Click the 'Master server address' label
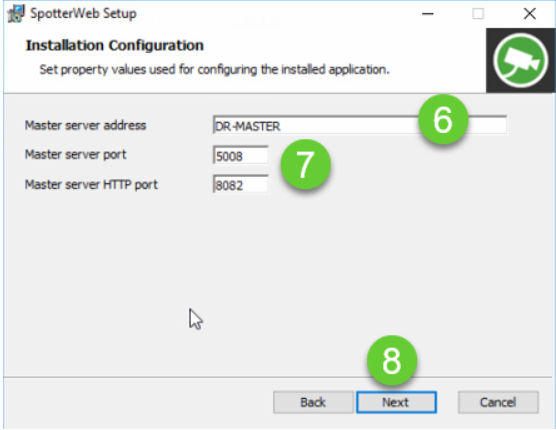This screenshot has width=556, height=430. pyautogui.click(x=85, y=125)
